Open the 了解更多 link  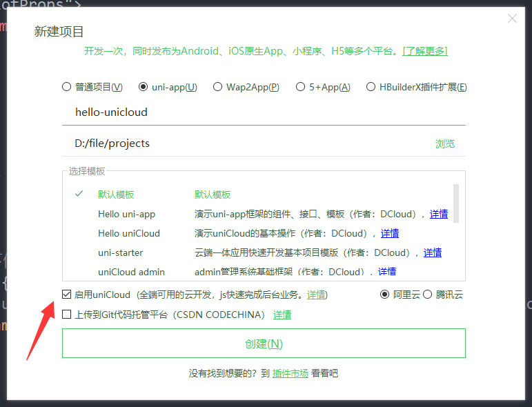coord(425,51)
